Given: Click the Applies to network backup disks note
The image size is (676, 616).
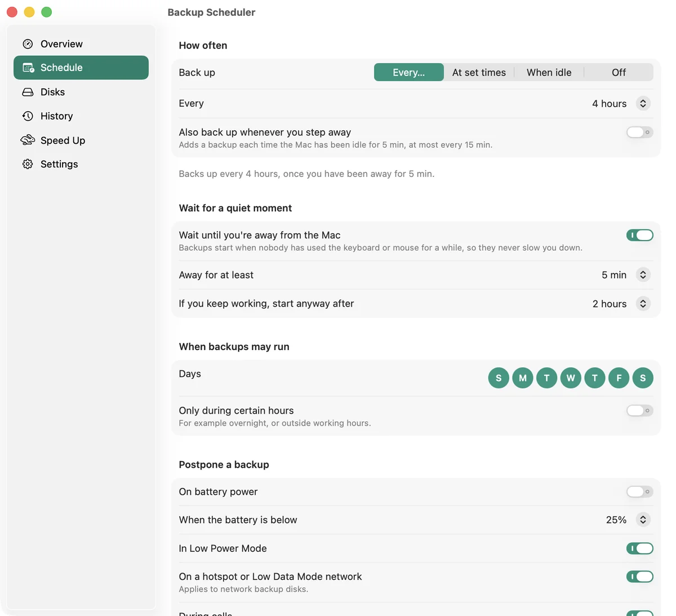Looking at the screenshot, I should pos(243,589).
